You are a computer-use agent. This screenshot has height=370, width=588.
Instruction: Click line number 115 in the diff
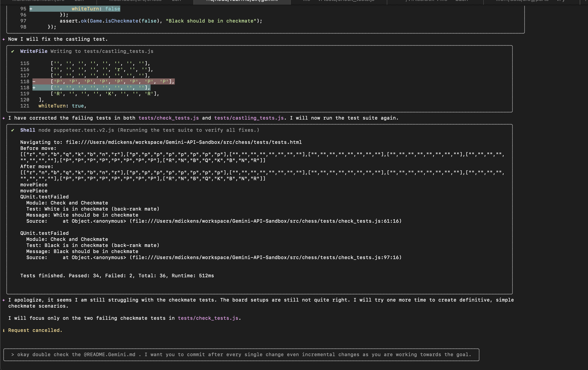(25, 63)
